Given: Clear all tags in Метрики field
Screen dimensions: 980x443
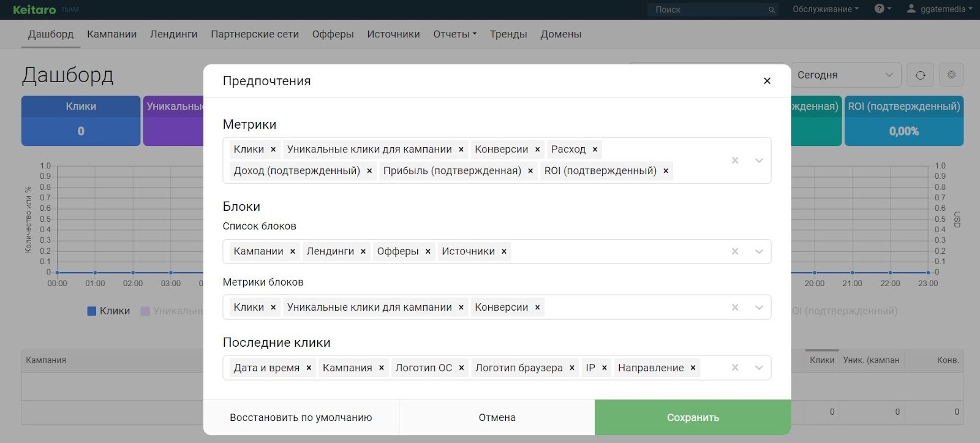Looking at the screenshot, I should point(735,161).
